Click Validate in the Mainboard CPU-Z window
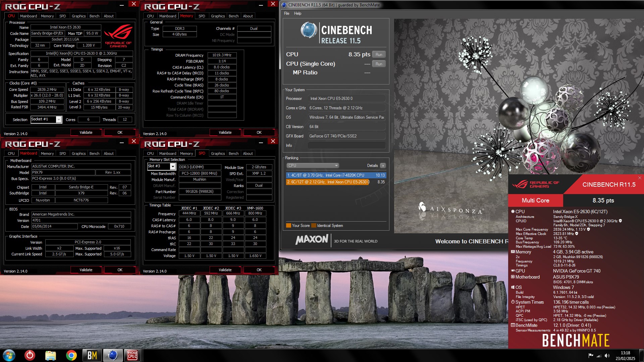This screenshot has width=644, height=362. coord(86,270)
